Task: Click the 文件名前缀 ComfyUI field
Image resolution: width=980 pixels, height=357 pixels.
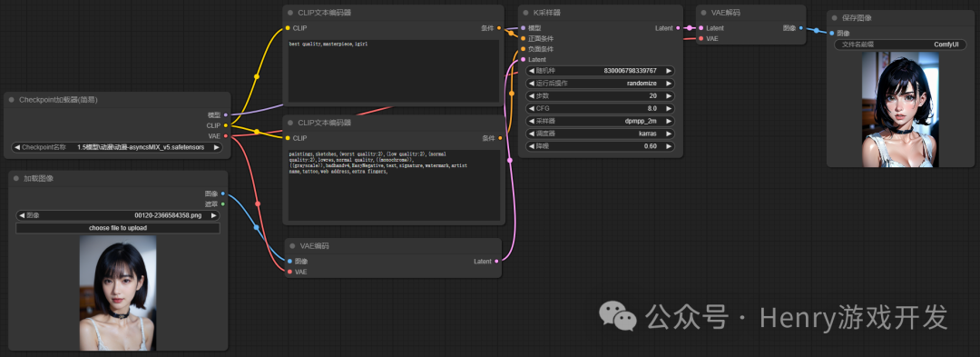Action: pyautogui.click(x=900, y=45)
